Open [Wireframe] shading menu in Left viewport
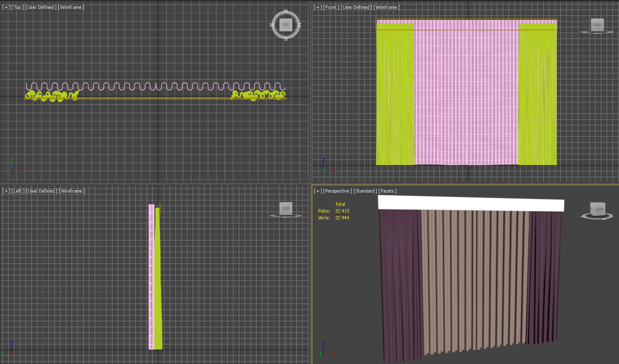619x364 pixels. tap(72, 191)
